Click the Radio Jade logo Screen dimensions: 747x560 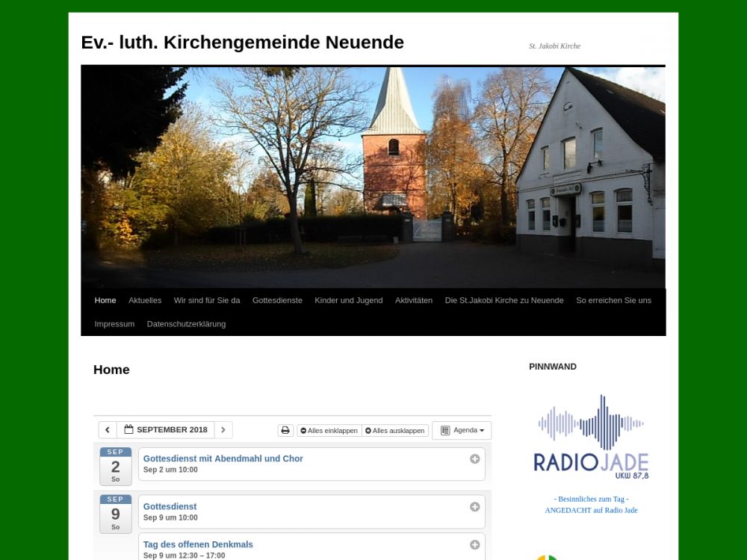click(x=591, y=437)
